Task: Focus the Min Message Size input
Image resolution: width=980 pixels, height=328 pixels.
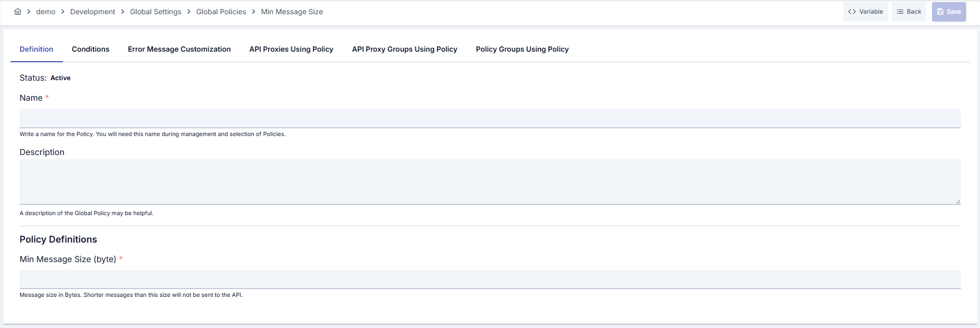Action: 490,279
